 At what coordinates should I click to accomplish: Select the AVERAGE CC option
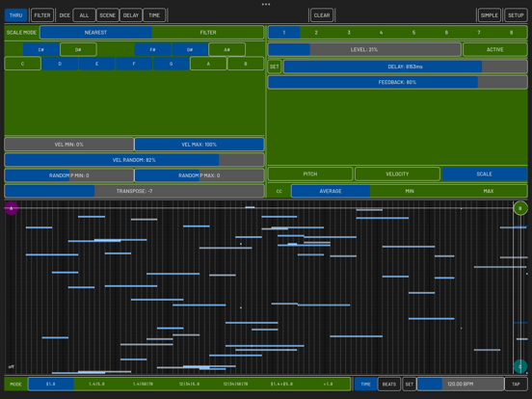coord(331,191)
